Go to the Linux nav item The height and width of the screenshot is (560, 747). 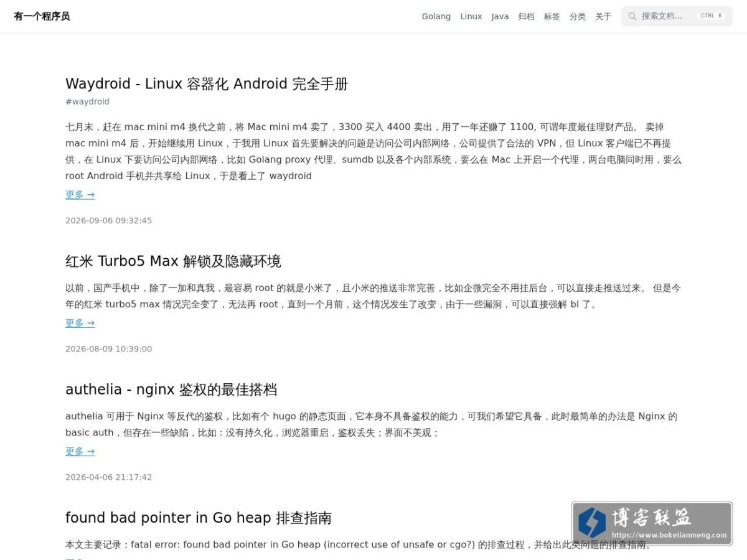(x=471, y=16)
